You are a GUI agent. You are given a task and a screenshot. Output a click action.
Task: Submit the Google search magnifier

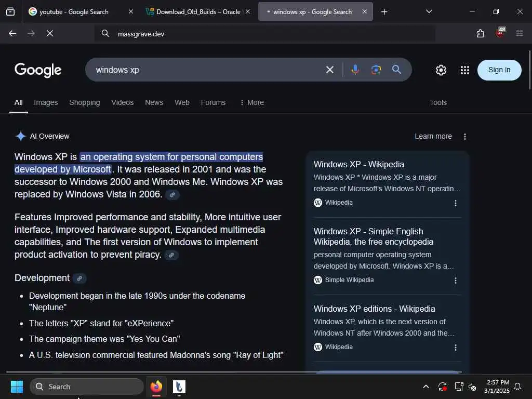click(x=396, y=70)
